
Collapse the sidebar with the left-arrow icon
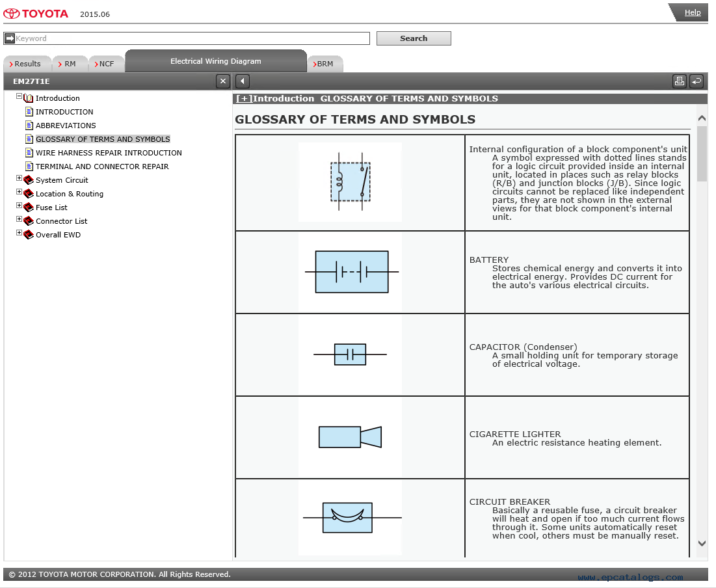click(x=243, y=81)
